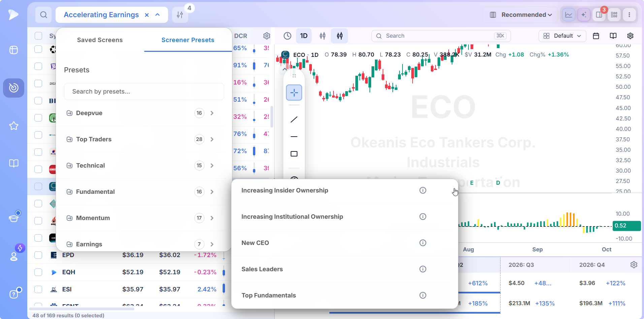Open the calendar icon in chart toolbar
The width and height of the screenshot is (644, 319).
596,36
